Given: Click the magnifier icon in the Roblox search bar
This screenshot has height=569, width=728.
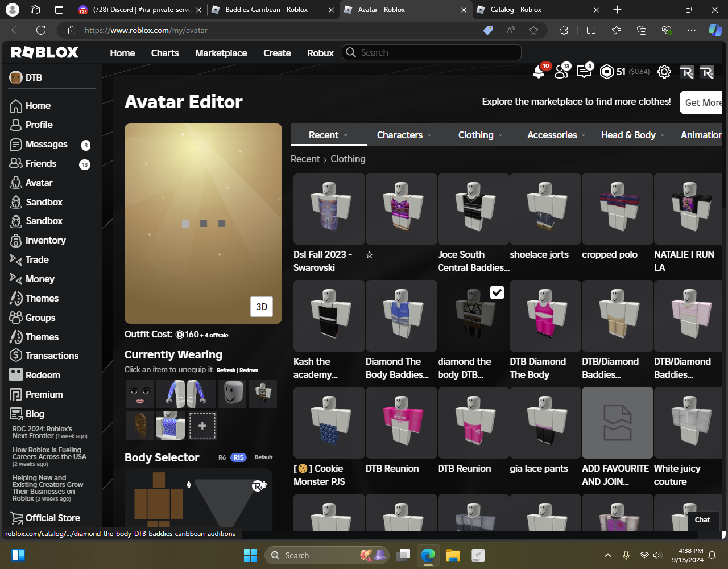Looking at the screenshot, I should pyautogui.click(x=351, y=52).
